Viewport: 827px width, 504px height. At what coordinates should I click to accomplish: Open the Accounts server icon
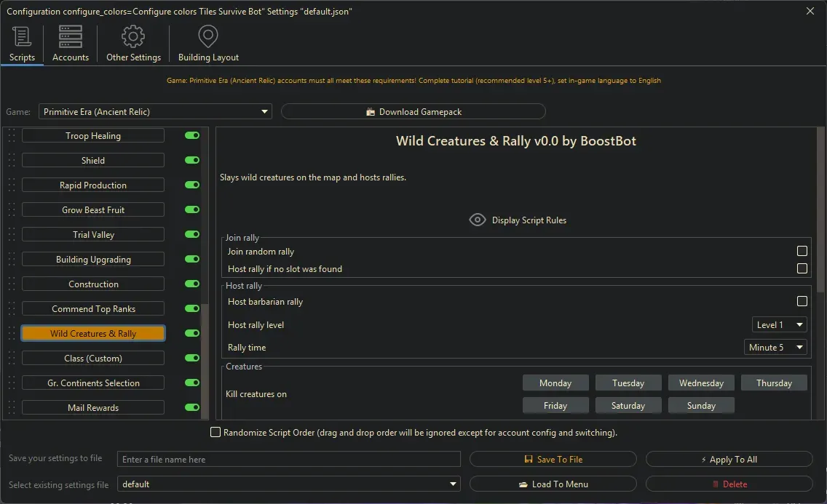pyautogui.click(x=71, y=36)
